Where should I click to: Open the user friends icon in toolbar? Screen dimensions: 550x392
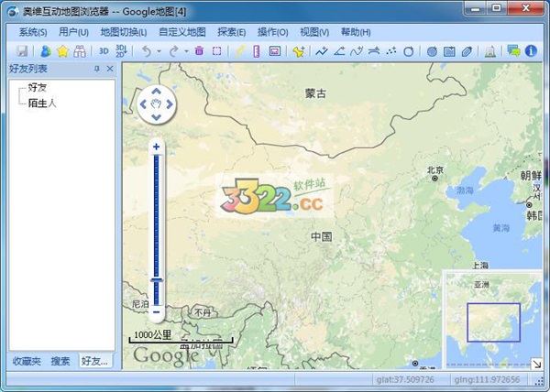[46, 51]
